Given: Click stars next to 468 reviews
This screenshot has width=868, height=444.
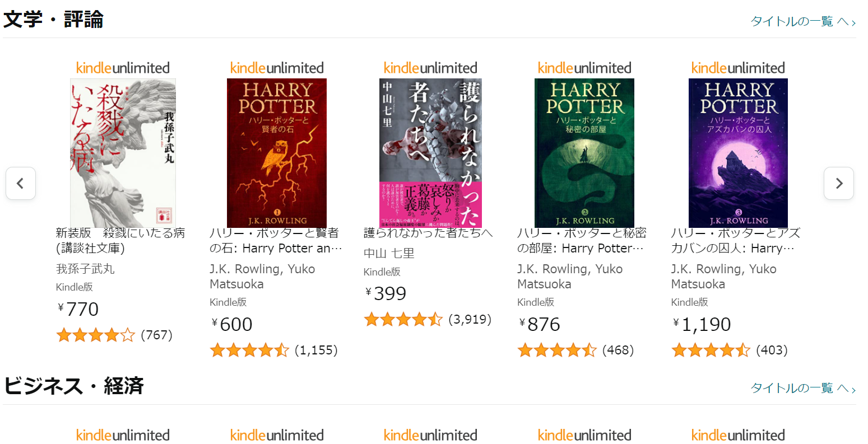Looking at the screenshot, I should click(x=557, y=350).
